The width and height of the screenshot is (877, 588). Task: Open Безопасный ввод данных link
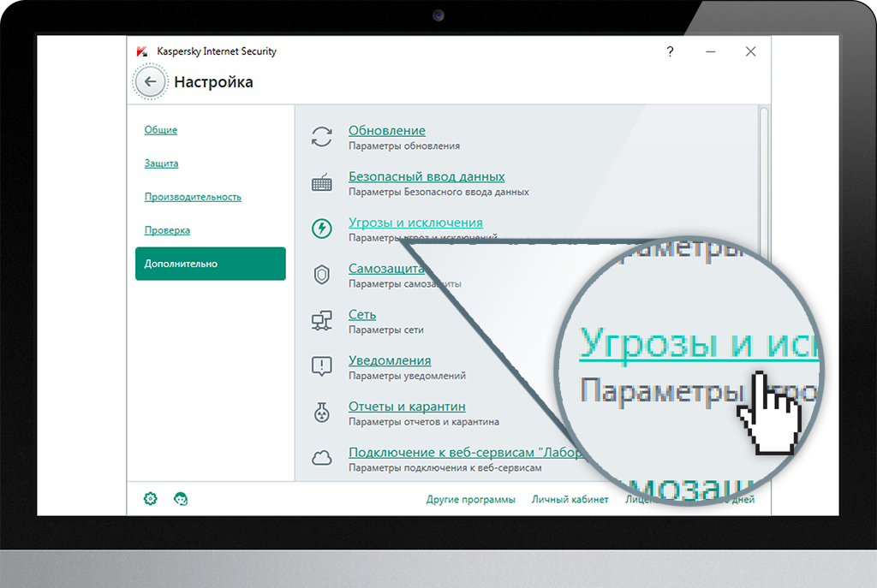[426, 177]
